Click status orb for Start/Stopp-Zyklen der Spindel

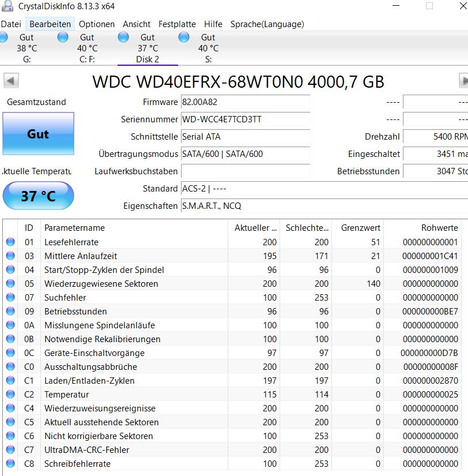click(x=10, y=269)
